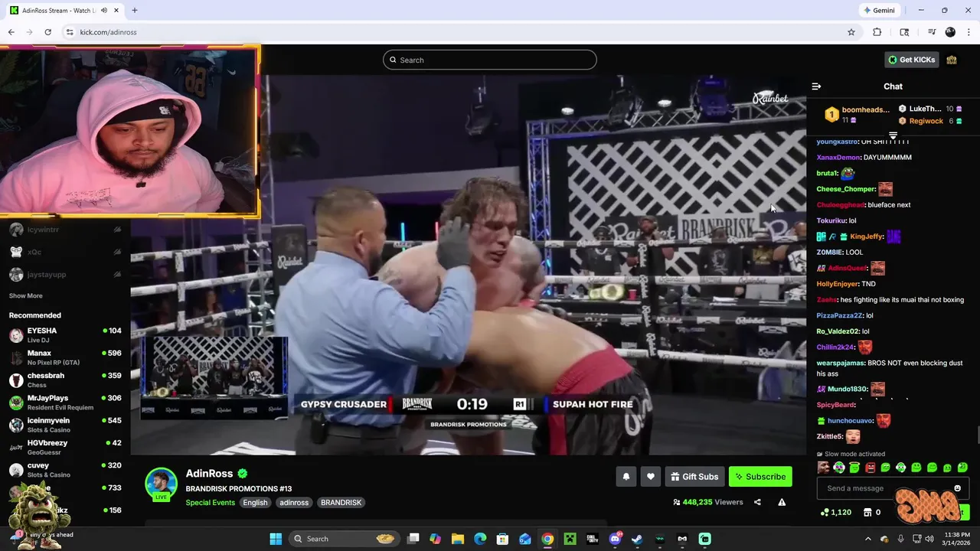
Task: Select the English language tag
Action: tap(255, 503)
